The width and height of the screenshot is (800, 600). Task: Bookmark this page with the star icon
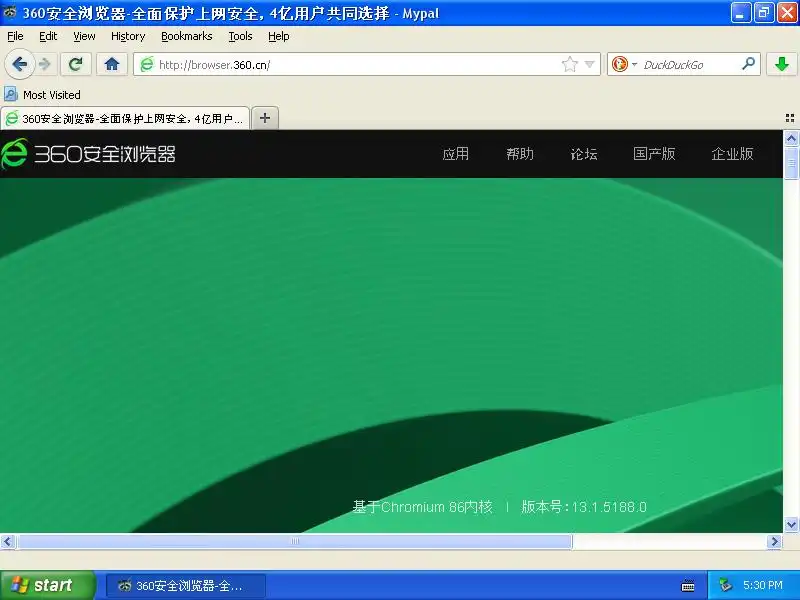[x=569, y=64]
